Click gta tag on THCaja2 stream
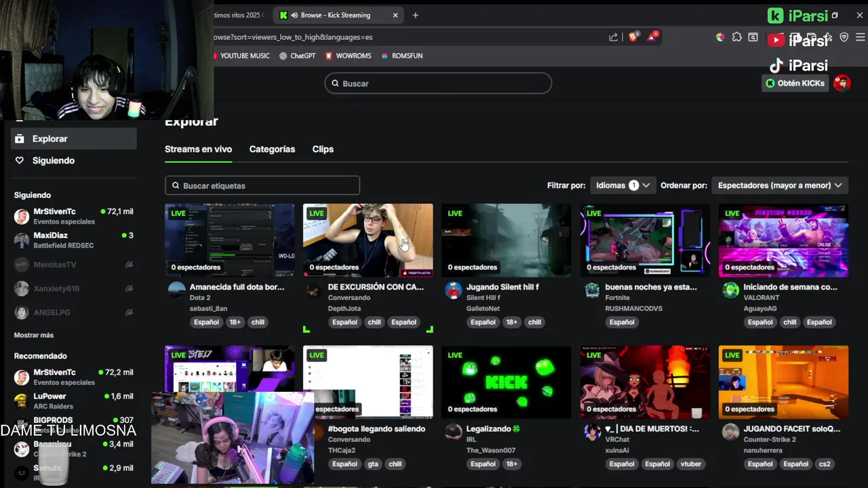The image size is (868, 488). (x=373, y=464)
